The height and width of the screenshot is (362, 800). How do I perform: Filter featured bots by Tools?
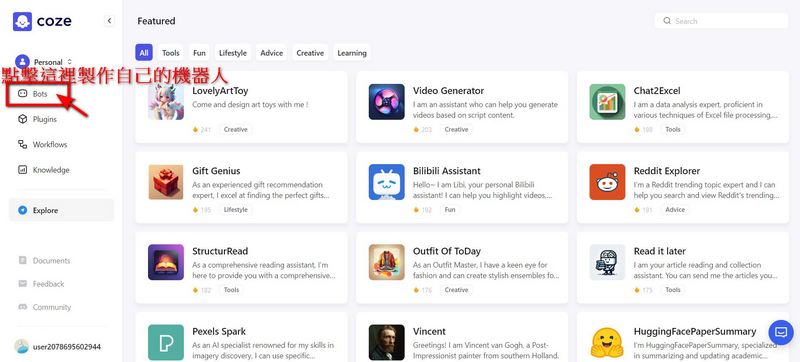click(x=170, y=53)
